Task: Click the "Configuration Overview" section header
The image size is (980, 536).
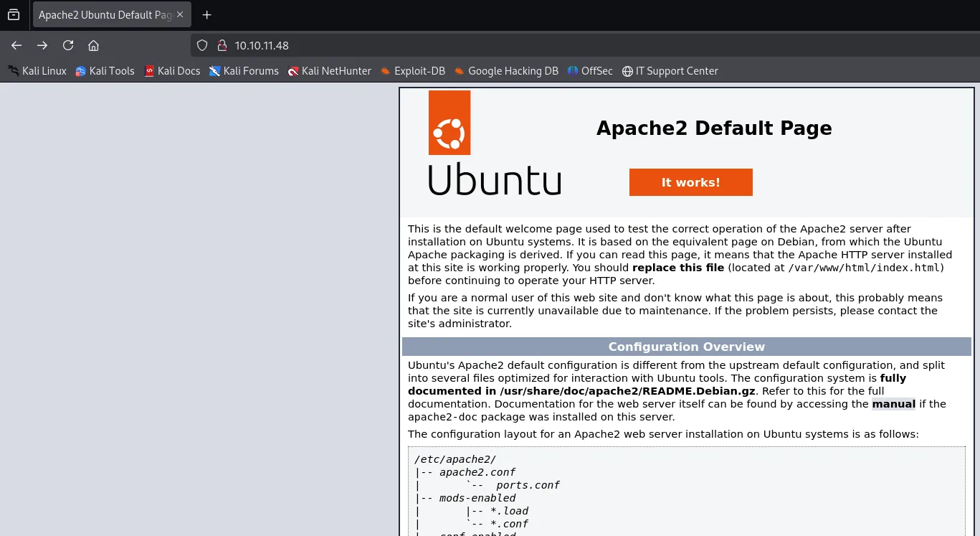Action: pyautogui.click(x=687, y=347)
